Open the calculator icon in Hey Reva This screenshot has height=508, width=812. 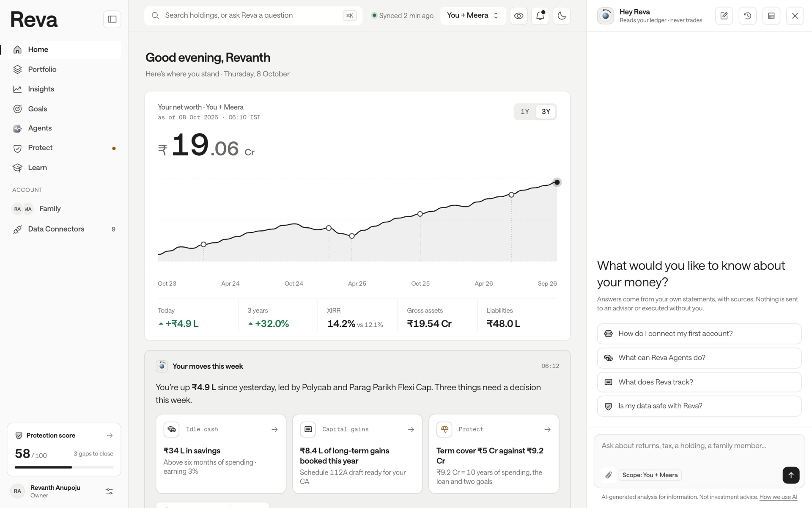(771, 16)
